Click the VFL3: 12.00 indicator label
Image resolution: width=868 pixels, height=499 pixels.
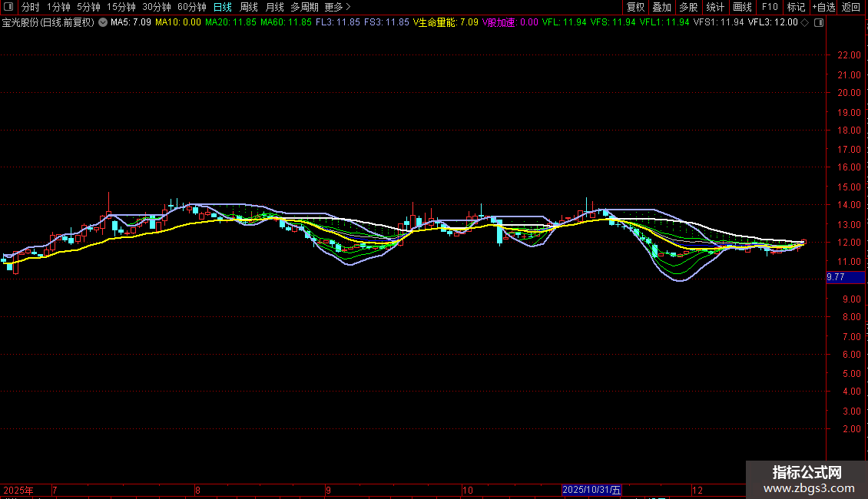point(773,23)
